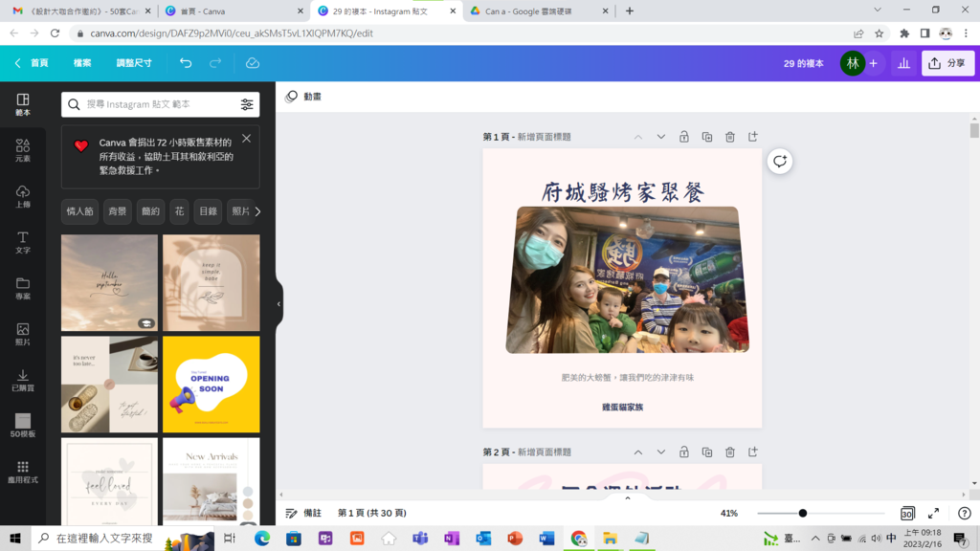
Task: Move page 2 down with chevron
Action: click(660, 452)
